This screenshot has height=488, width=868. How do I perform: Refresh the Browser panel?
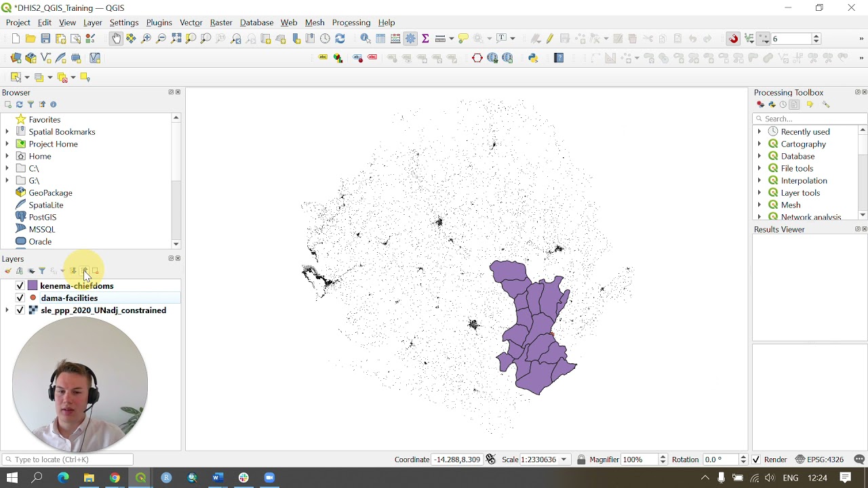(x=19, y=104)
